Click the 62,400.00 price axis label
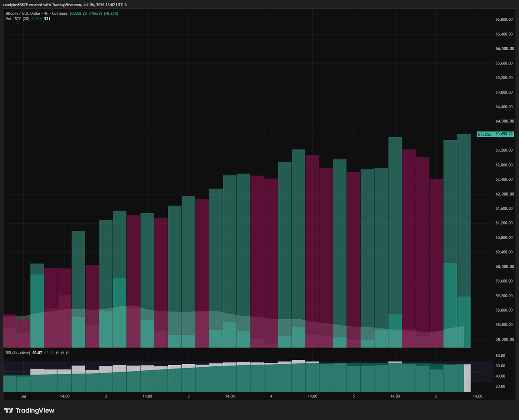519x420 pixels. 504,180
